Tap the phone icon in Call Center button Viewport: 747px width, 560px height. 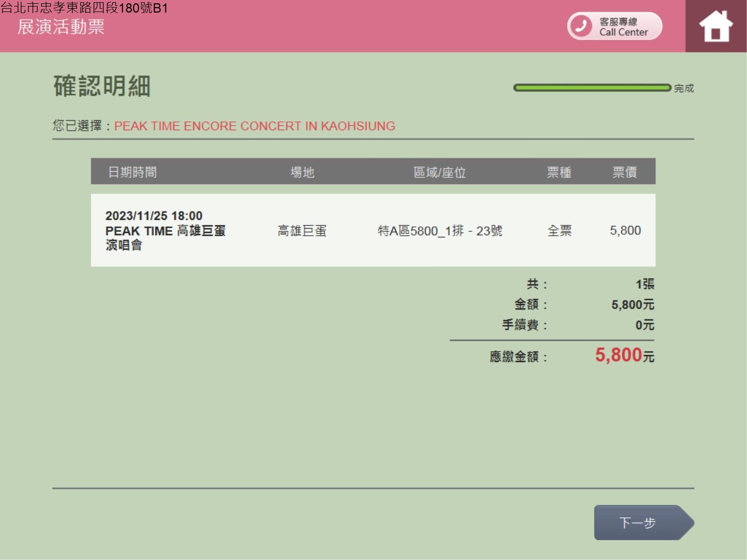582,26
